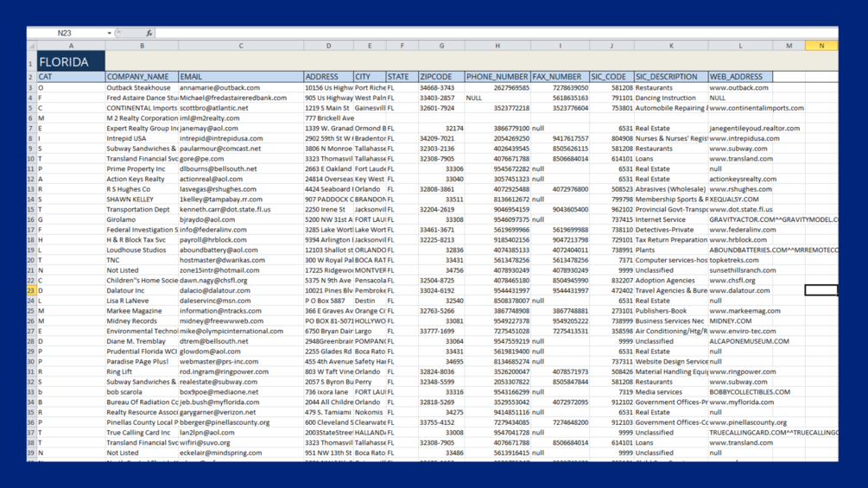The image size is (868, 488).
Task: Click the FLORIDA title cell
Action: pyautogui.click(x=71, y=61)
